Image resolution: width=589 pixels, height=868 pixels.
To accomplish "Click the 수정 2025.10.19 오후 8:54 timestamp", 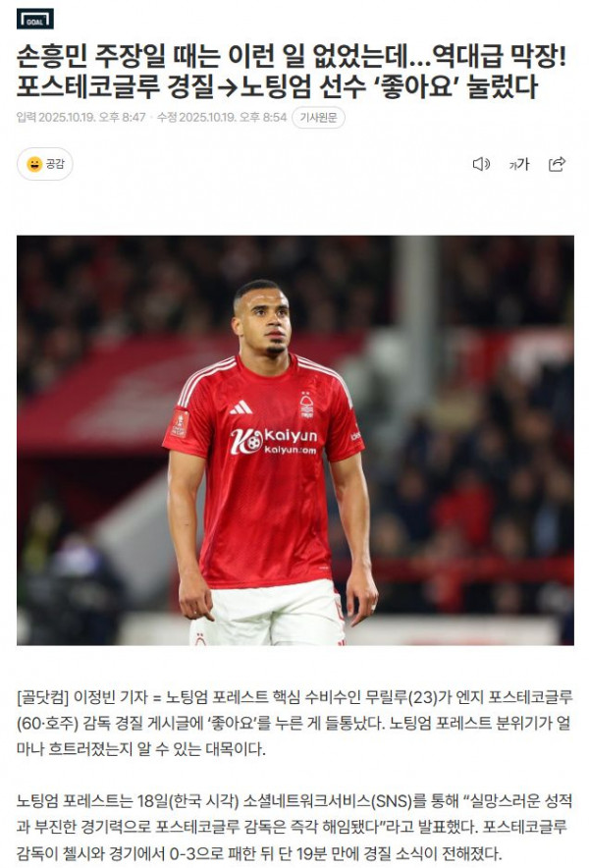I will (x=222, y=118).
